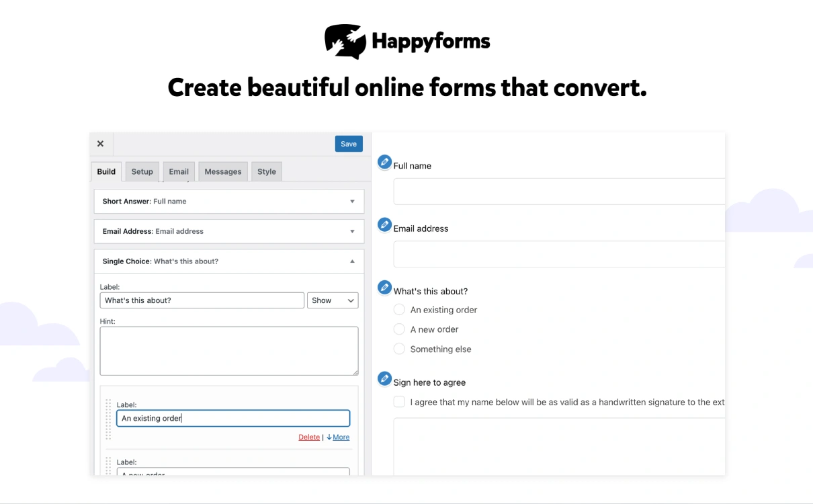
Task: Switch to the Build tab
Action: 106,171
